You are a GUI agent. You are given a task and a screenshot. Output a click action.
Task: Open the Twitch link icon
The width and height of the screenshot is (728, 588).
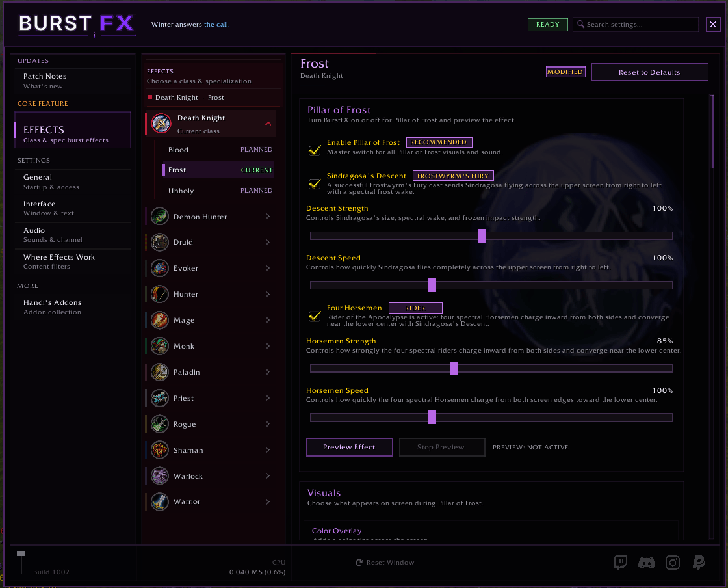pyautogui.click(x=620, y=563)
